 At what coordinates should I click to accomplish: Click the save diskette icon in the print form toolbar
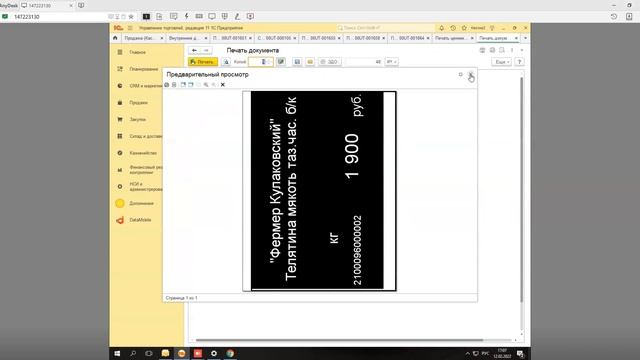pos(297,62)
